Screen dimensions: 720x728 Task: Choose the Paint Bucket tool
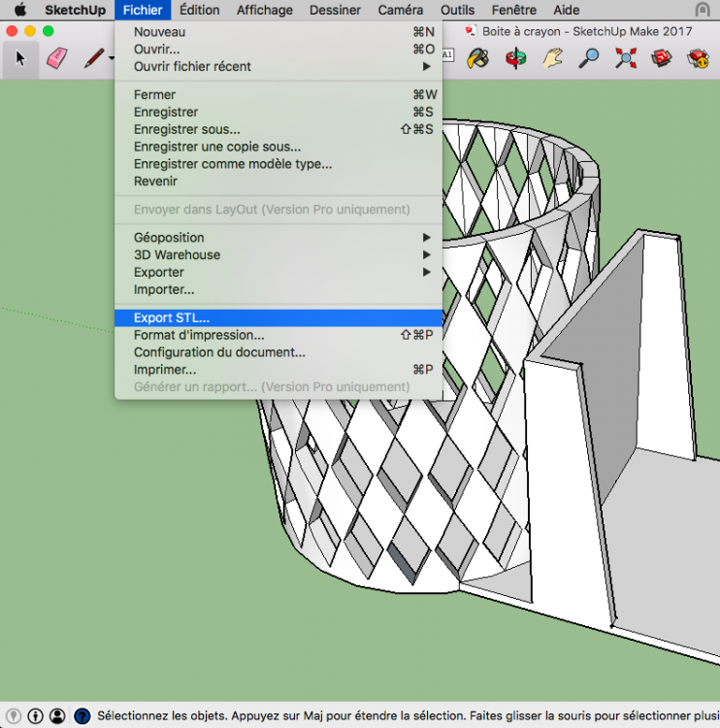pyautogui.click(x=478, y=59)
